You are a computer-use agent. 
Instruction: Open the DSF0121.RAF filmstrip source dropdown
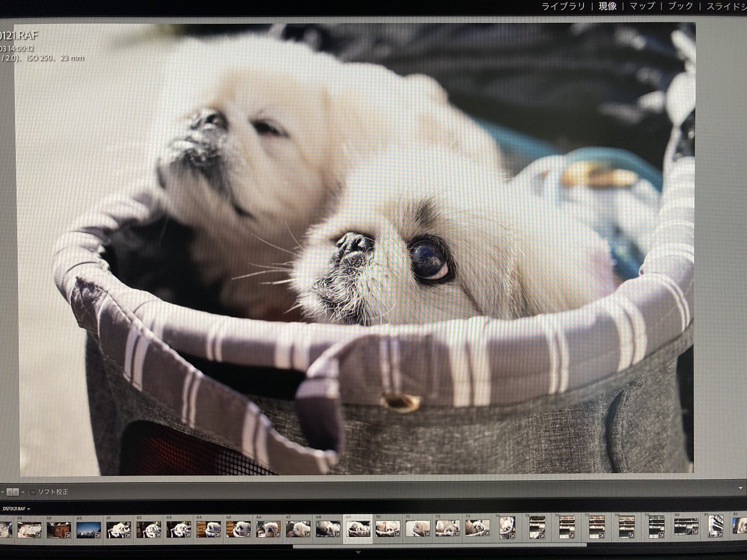16,508
